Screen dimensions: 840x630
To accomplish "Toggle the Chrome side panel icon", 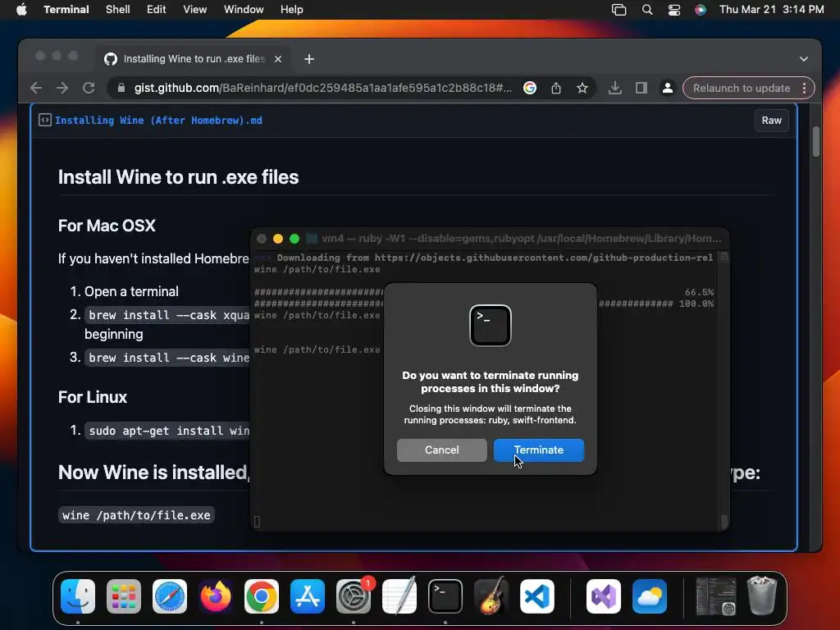I will click(641, 89).
